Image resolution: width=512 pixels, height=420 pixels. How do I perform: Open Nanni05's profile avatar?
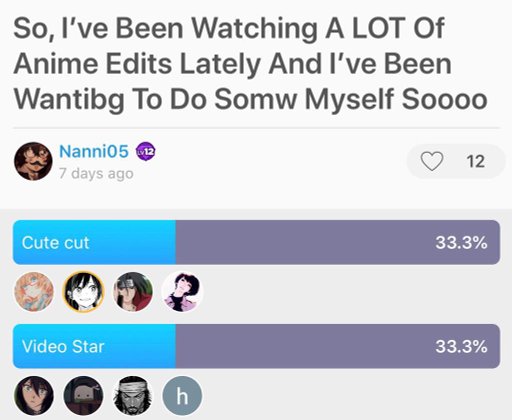(x=33, y=162)
